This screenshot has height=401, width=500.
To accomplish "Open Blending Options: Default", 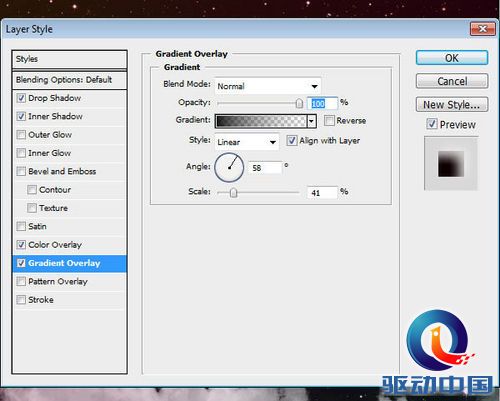I will [69, 80].
